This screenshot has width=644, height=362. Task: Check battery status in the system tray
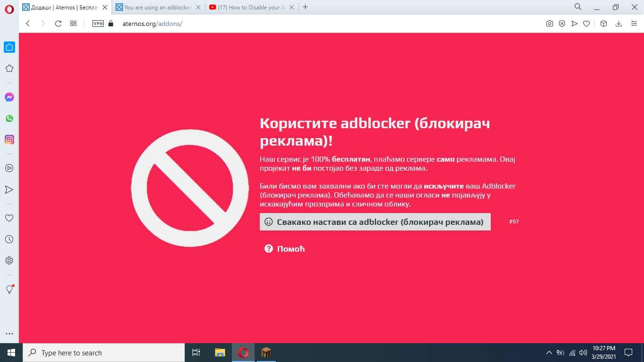click(x=561, y=353)
